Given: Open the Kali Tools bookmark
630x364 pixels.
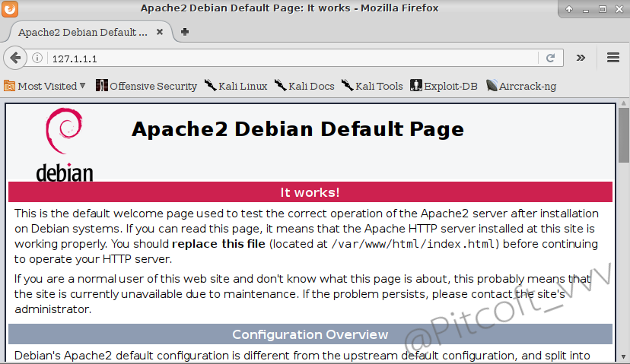Looking at the screenshot, I should pos(373,86).
